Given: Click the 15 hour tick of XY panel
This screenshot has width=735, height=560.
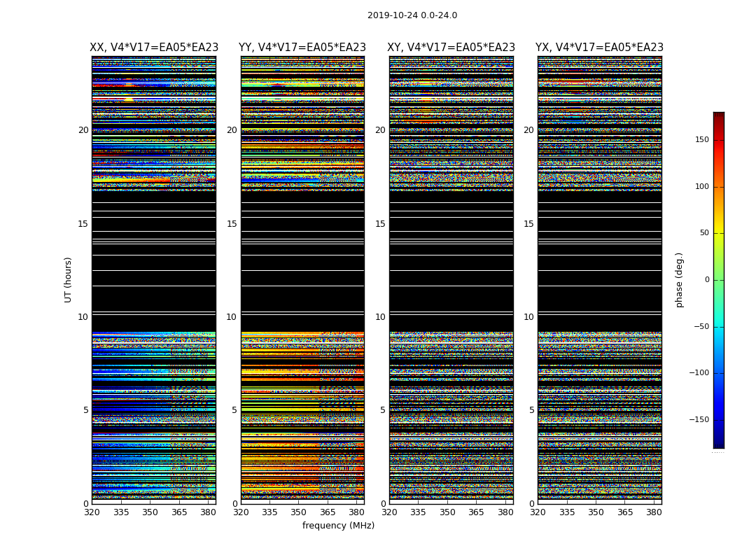Looking at the screenshot, I should tap(380, 223).
